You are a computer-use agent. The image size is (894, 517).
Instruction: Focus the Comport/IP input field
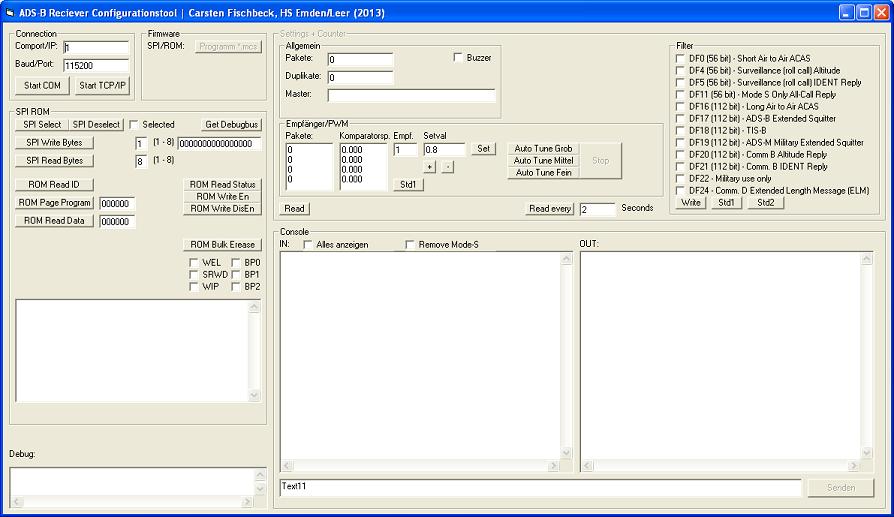click(96, 47)
